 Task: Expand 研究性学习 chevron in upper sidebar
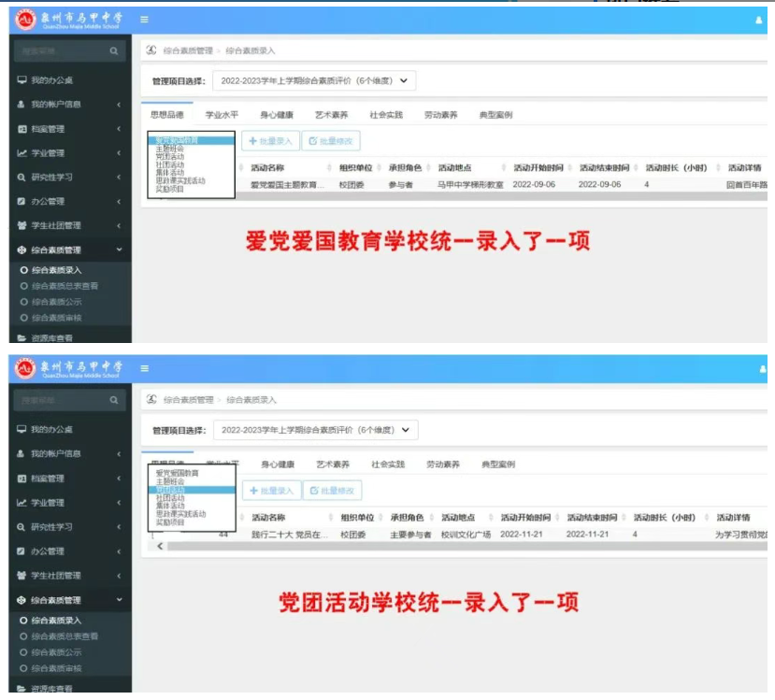(x=119, y=178)
